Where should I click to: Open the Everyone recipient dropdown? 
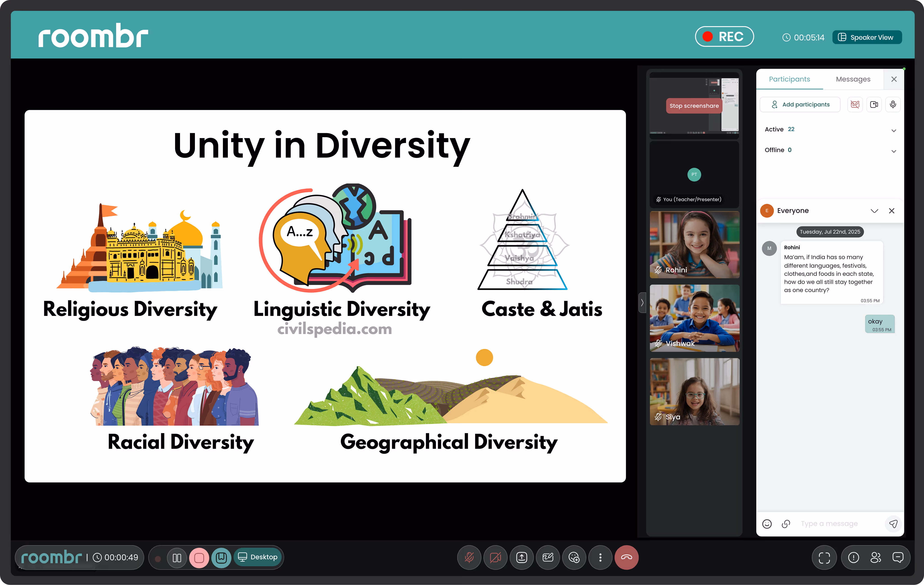(x=874, y=211)
